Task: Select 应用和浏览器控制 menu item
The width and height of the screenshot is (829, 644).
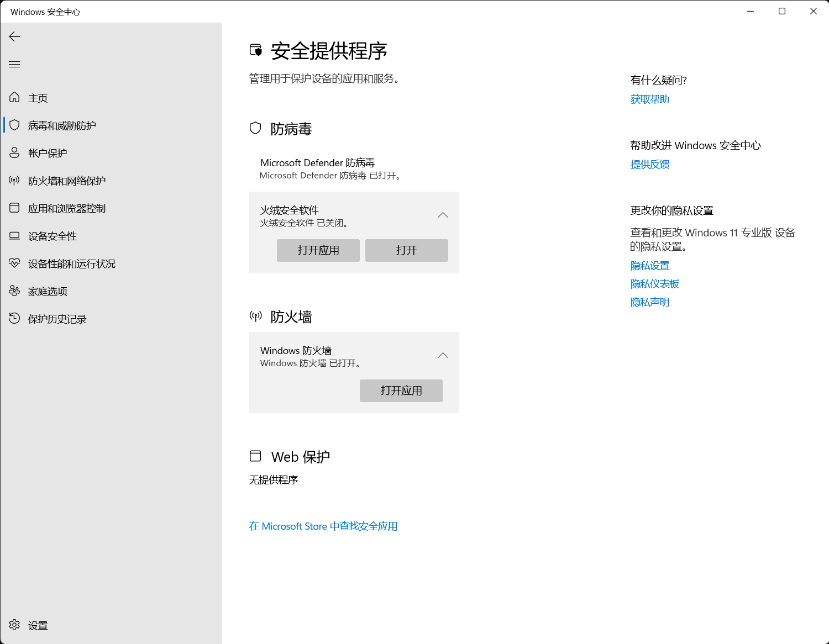Action: point(111,208)
